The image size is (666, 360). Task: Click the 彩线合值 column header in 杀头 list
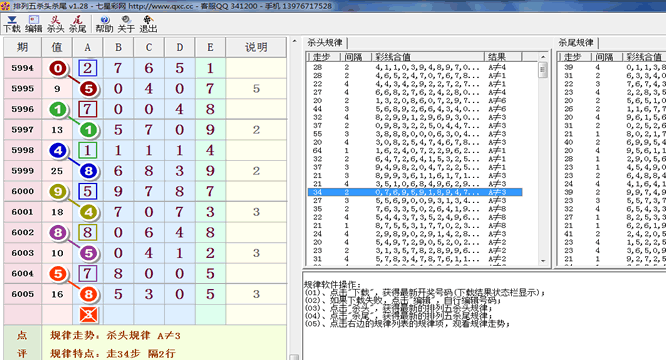pos(428,57)
